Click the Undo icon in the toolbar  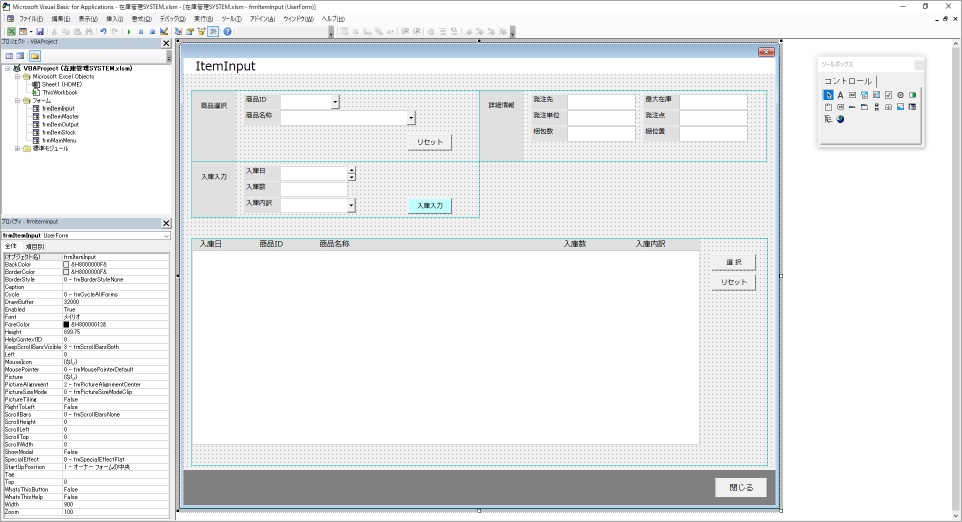tap(103, 31)
